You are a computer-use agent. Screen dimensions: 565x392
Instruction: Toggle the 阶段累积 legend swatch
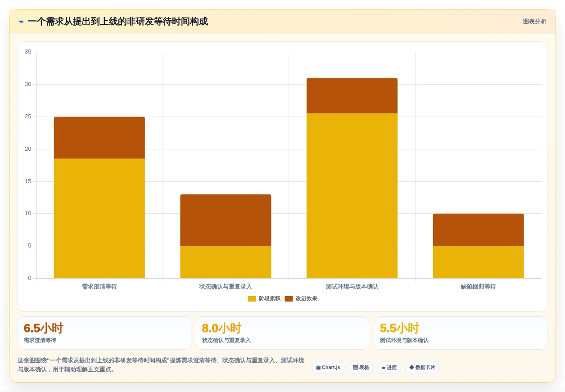(x=252, y=299)
